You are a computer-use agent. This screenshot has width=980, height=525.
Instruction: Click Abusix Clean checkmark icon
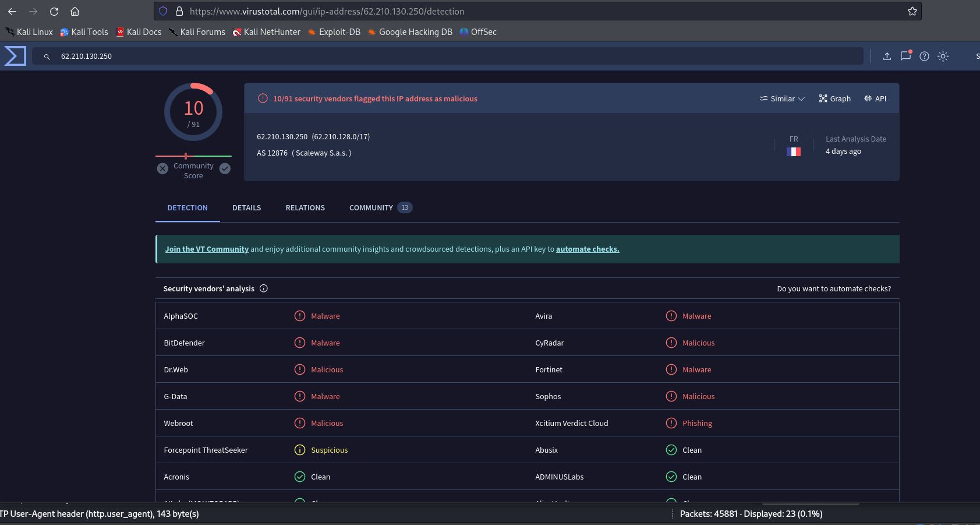(x=671, y=450)
